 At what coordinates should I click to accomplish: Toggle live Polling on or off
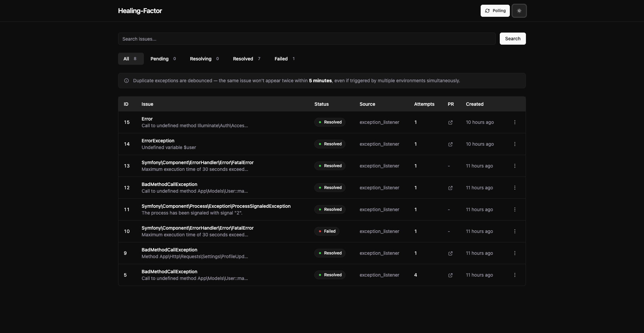pos(495,10)
